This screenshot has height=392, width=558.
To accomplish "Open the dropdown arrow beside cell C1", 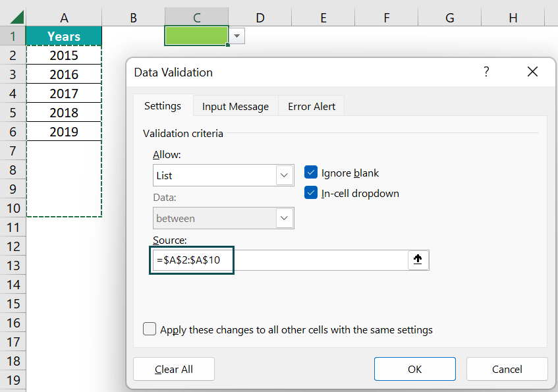I will (x=237, y=36).
